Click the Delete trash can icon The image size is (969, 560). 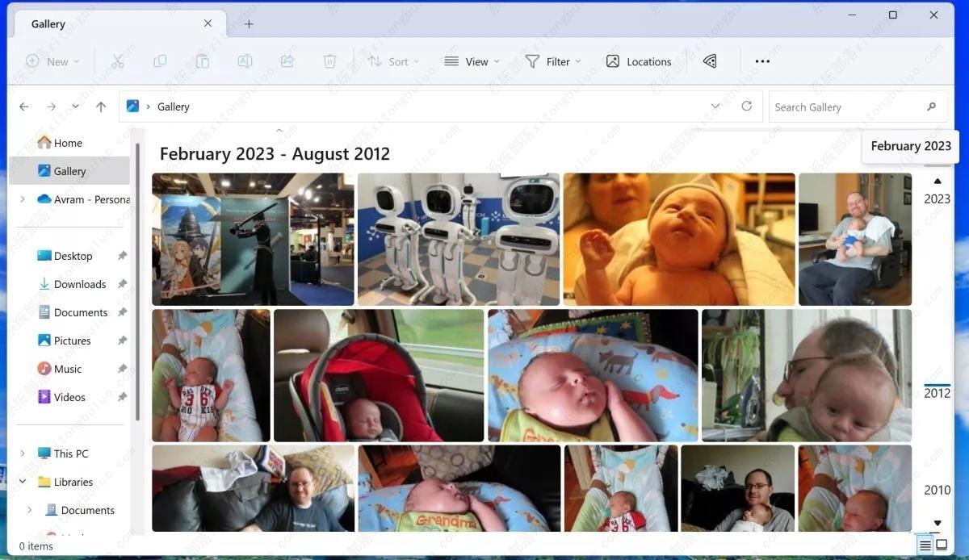point(329,61)
